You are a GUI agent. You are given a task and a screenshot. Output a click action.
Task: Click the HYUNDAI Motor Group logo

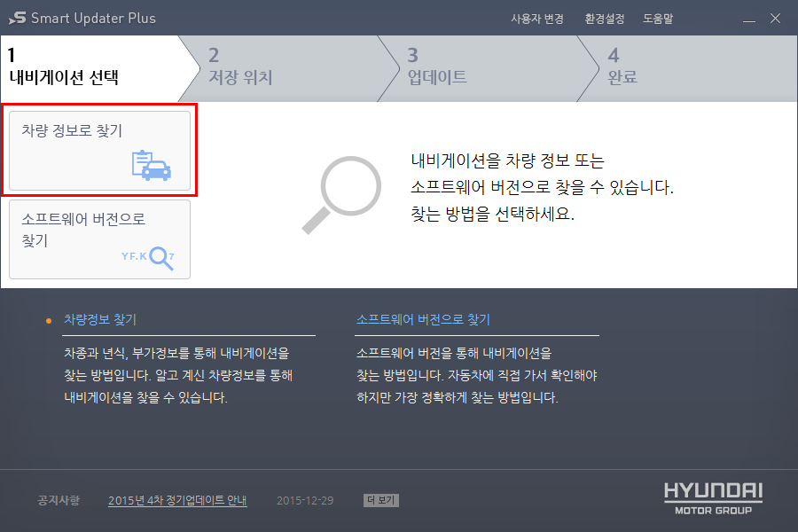713,498
